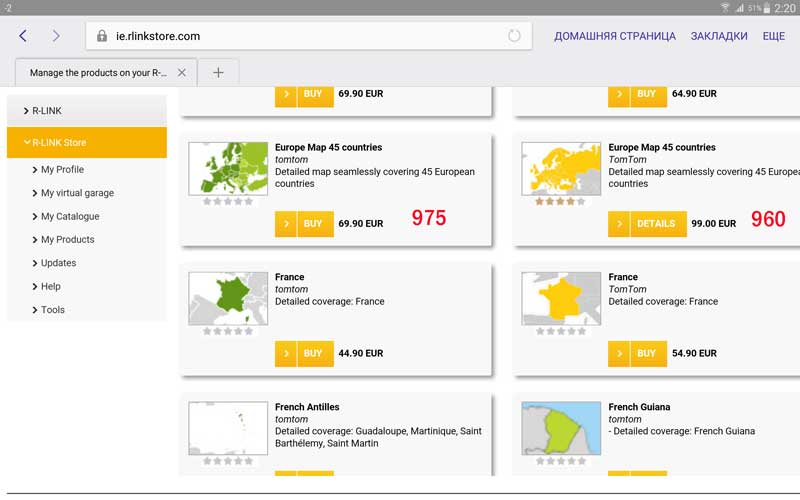Open a new tab with the plus button
800x500 pixels.
pos(218,72)
